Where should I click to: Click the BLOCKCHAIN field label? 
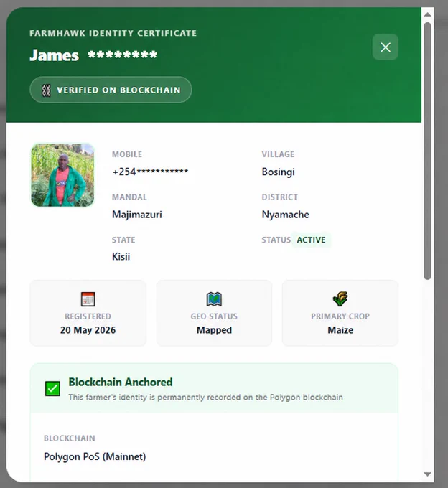coord(70,438)
